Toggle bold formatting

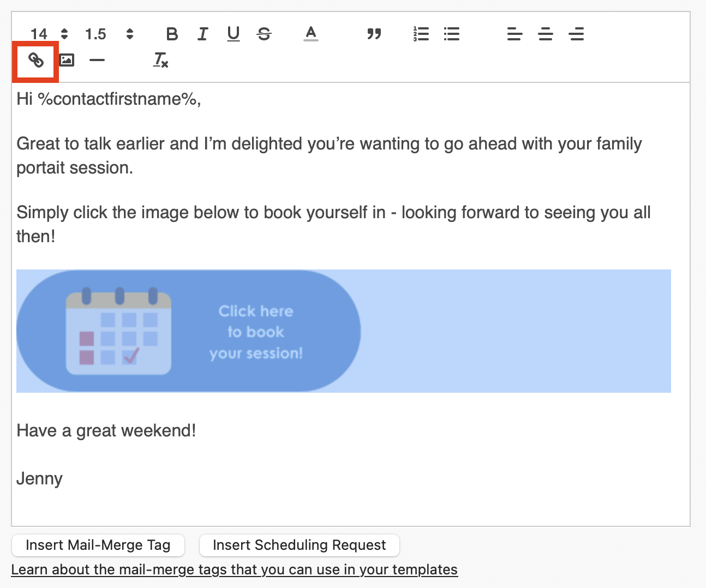172,34
